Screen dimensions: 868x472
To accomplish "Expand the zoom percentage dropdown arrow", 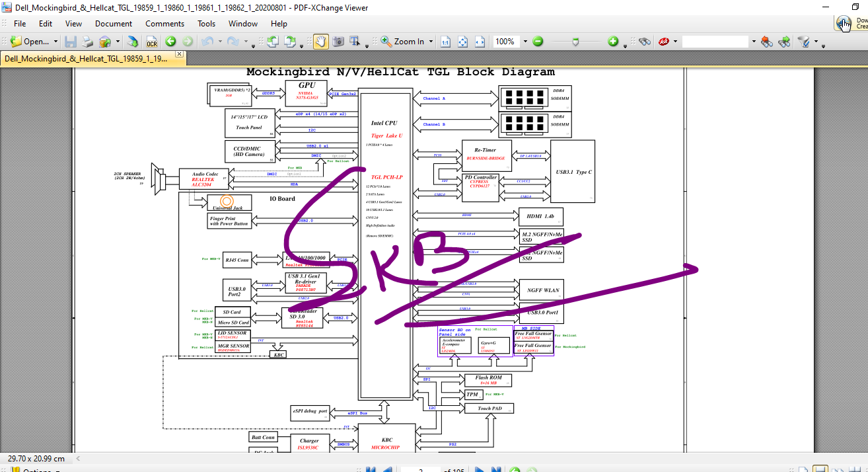I will [x=525, y=42].
